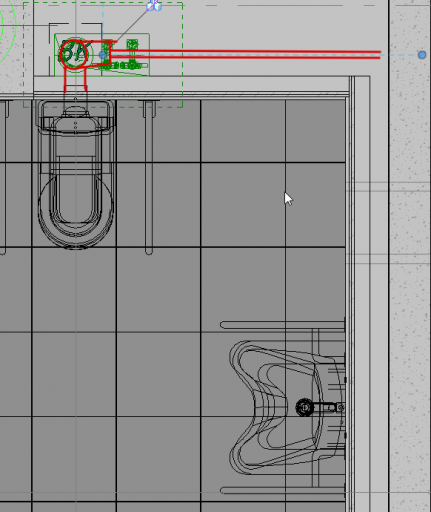Viewport: 431px width, 512px height.
Task: Select the vertical grab bar beside the toilet
Action: [x=149, y=177]
